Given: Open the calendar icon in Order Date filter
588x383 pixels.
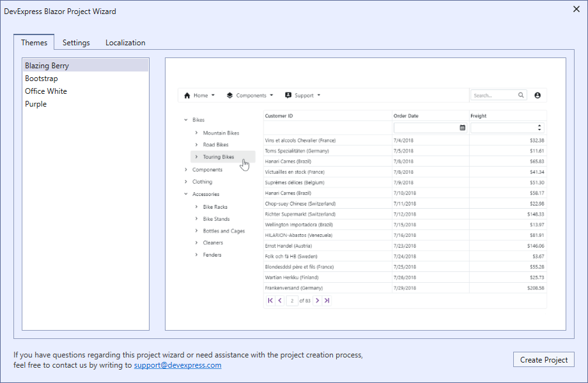Looking at the screenshot, I should pos(461,127).
